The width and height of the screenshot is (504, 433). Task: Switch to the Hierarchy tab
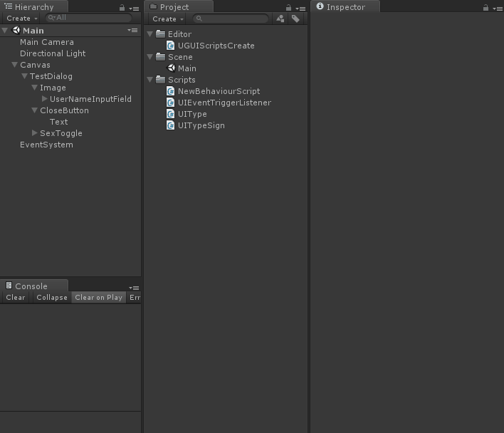[x=33, y=6]
